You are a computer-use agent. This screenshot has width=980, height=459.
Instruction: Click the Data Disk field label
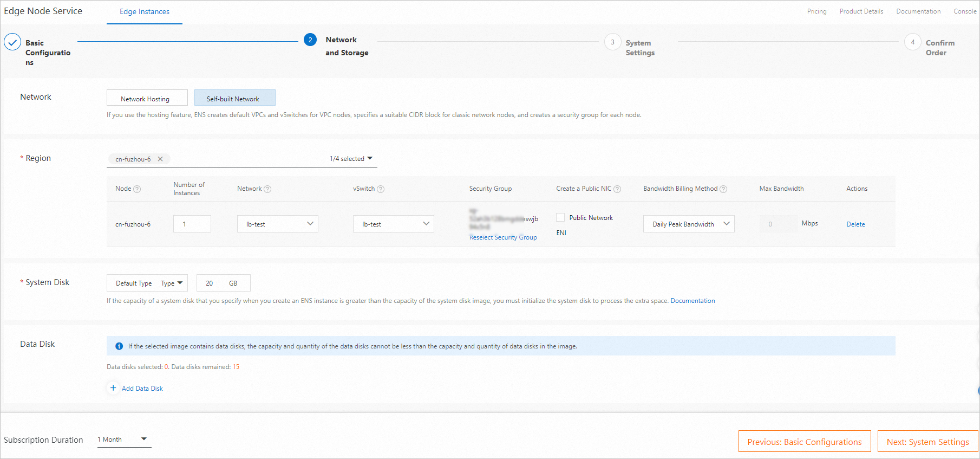click(37, 344)
